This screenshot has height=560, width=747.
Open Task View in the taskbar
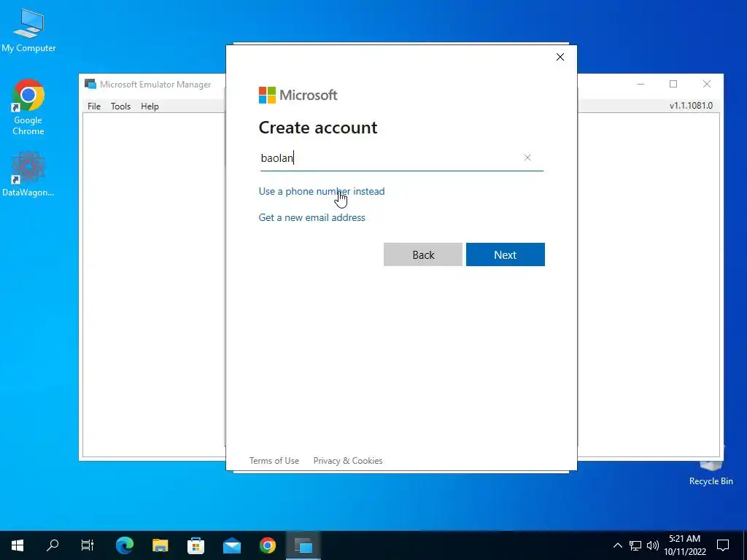click(88, 545)
